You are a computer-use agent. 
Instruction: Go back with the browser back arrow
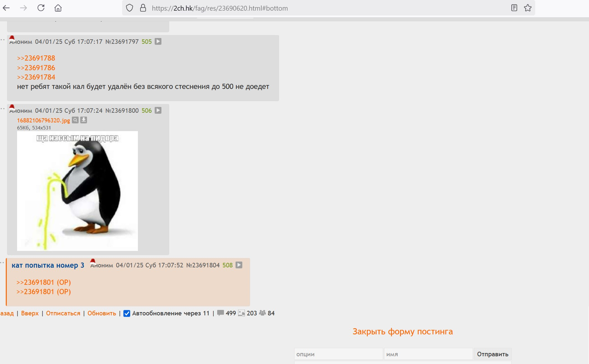(6, 8)
